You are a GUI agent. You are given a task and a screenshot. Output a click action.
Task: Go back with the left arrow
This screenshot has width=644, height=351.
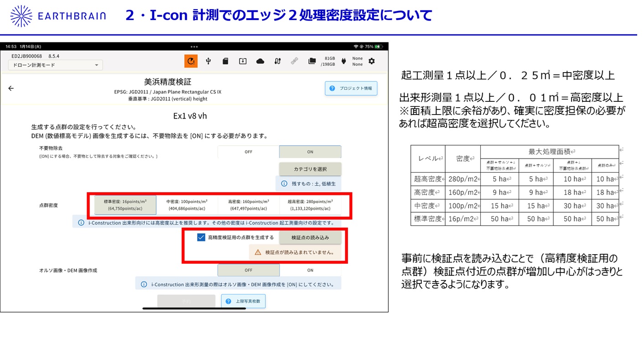11,89
